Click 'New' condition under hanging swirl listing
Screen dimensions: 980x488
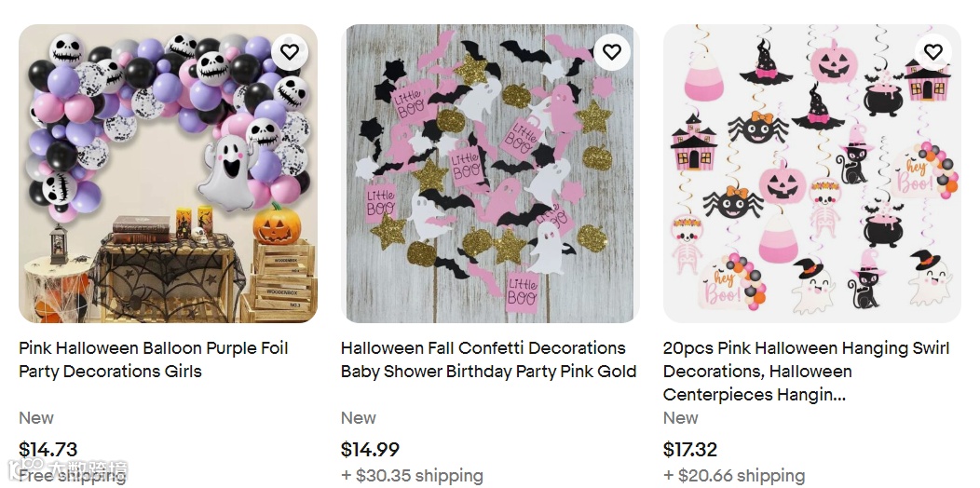pyautogui.click(x=681, y=418)
